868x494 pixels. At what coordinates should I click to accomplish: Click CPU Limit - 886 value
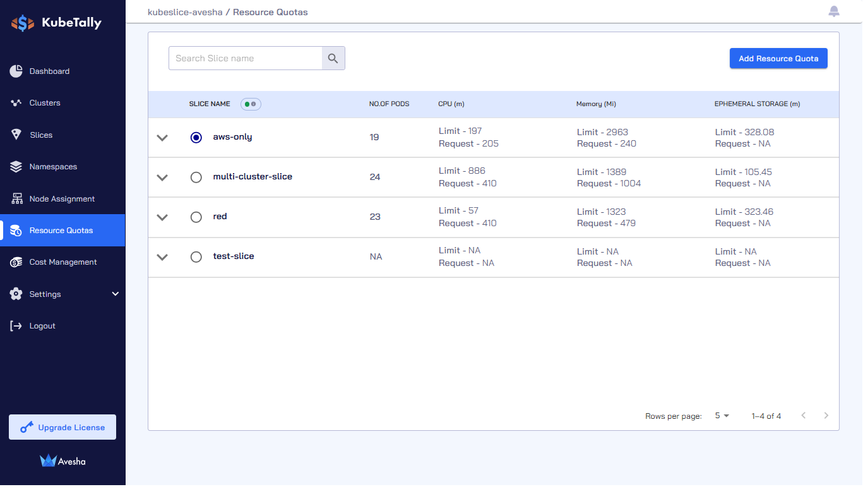462,171
